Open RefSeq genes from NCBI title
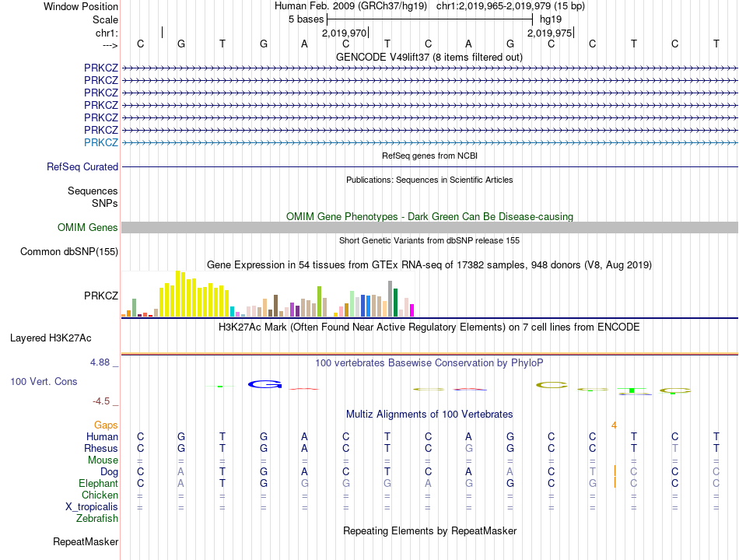This screenshot has height=560, width=739. [429, 156]
